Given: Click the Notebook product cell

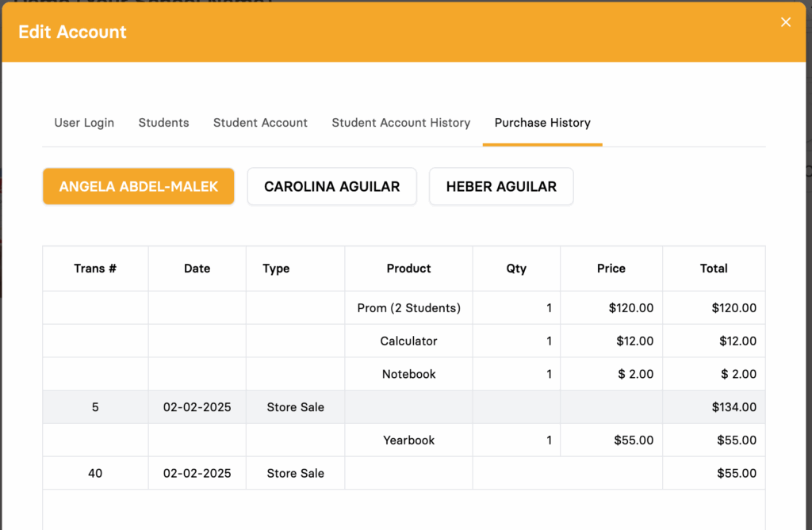Looking at the screenshot, I should (408, 374).
